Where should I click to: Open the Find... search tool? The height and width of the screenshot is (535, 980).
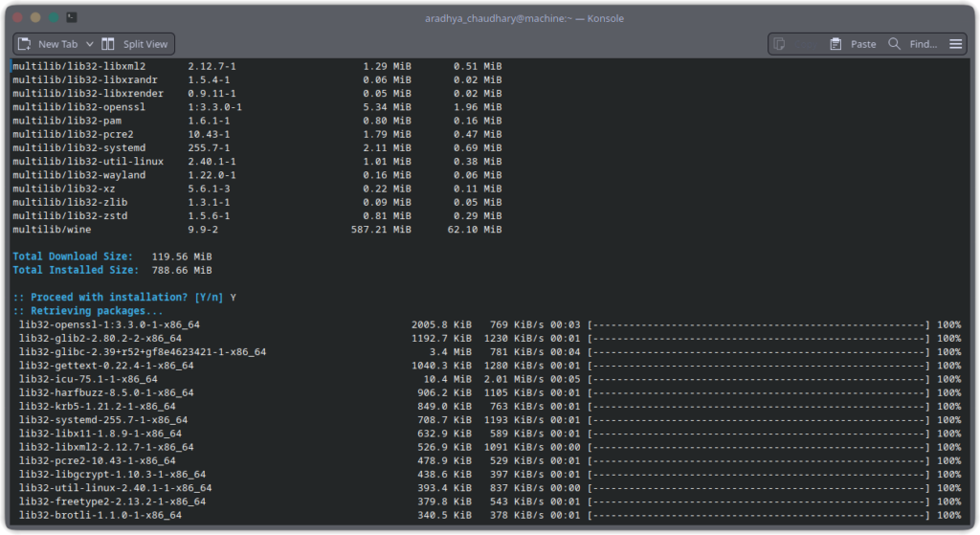pos(912,44)
